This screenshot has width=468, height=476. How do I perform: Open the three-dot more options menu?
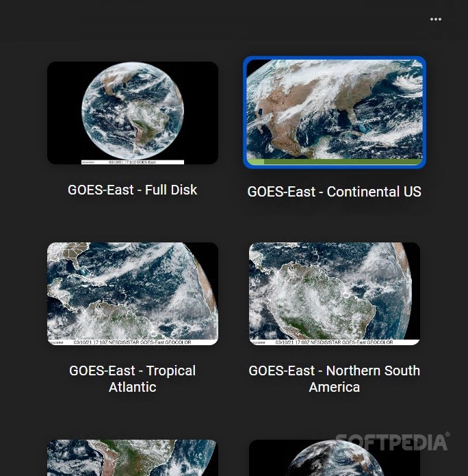pyautogui.click(x=436, y=19)
